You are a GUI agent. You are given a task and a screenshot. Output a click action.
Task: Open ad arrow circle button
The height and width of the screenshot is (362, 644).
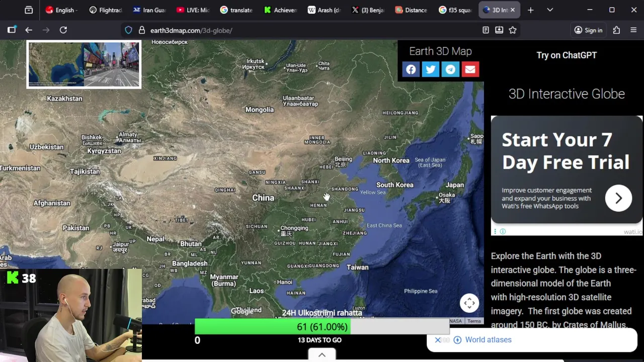618,198
